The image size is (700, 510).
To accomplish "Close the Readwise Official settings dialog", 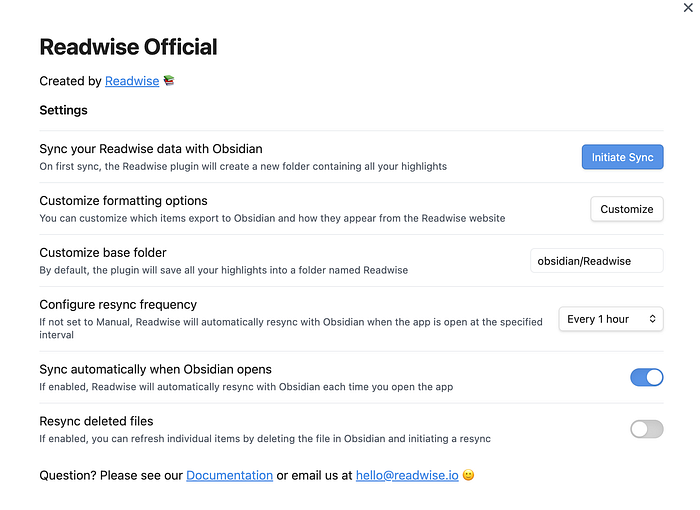I will [688, 8].
